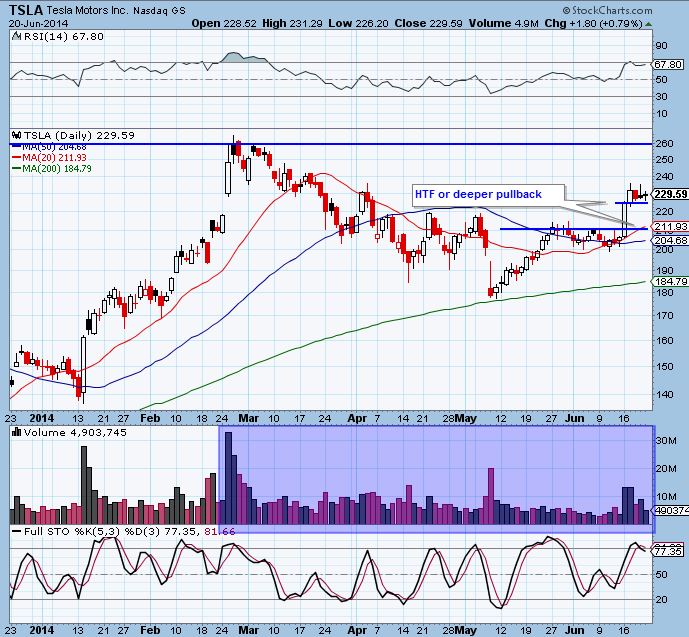The width and height of the screenshot is (689, 637).
Task: Click the 30M volume axis label
Action: pos(666,441)
